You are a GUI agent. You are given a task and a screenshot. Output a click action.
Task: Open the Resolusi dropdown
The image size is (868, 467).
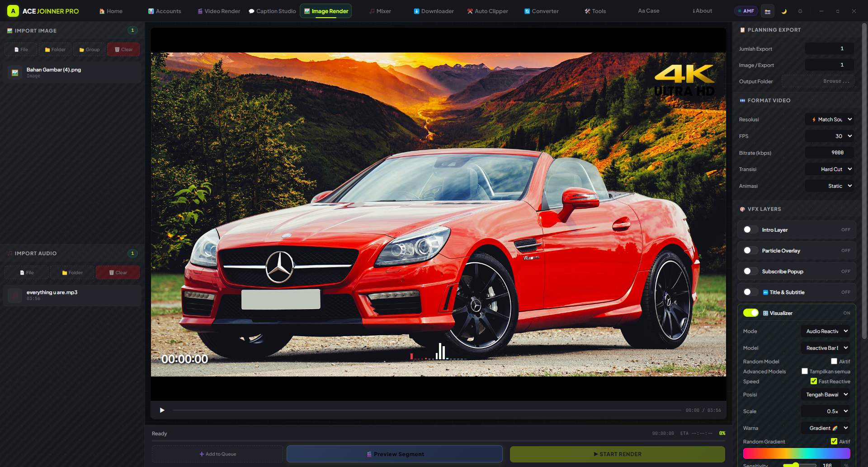tap(830, 119)
